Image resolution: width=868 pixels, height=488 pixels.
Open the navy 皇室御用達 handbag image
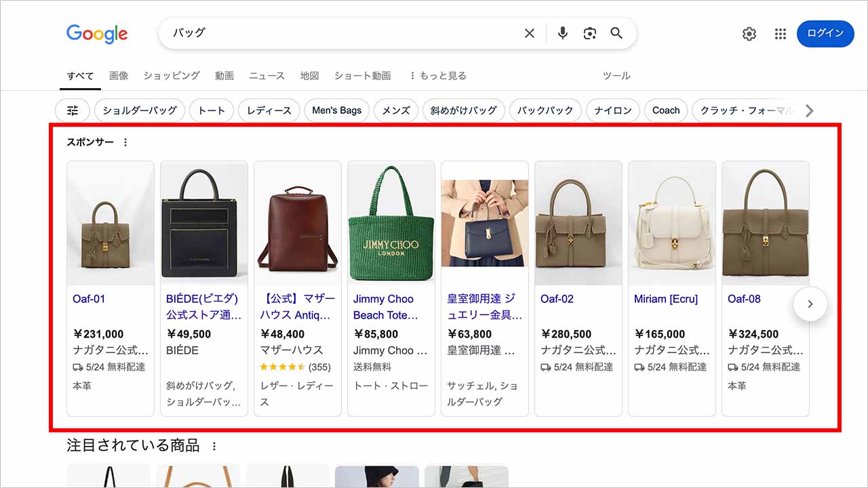click(x=485, y=223)
